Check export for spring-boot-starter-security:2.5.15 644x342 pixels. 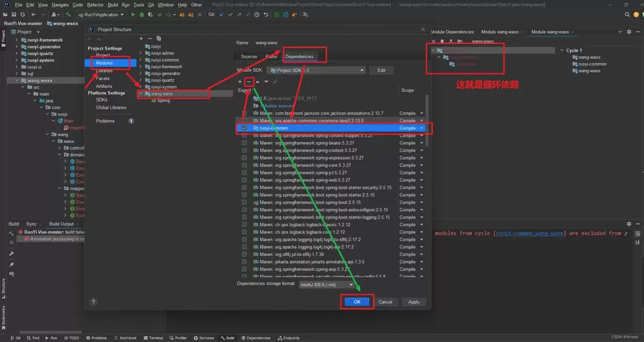tap(244, 188)
